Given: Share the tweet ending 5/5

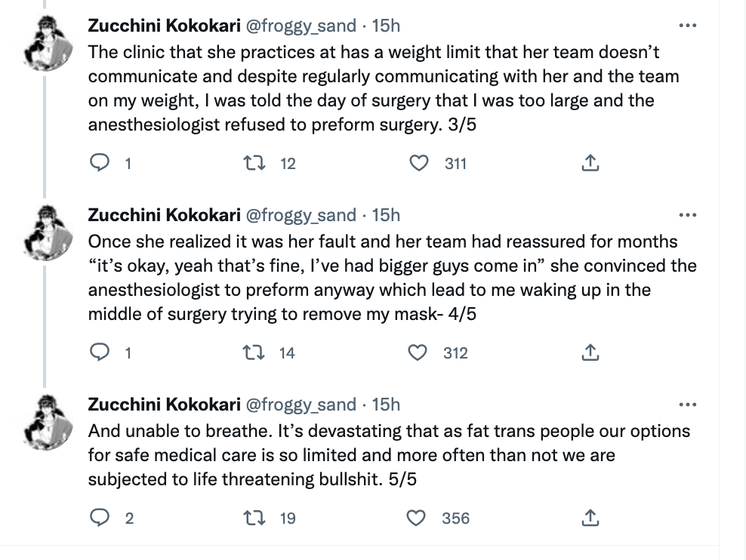Looking at the screenshot, I should pos(590,518).
